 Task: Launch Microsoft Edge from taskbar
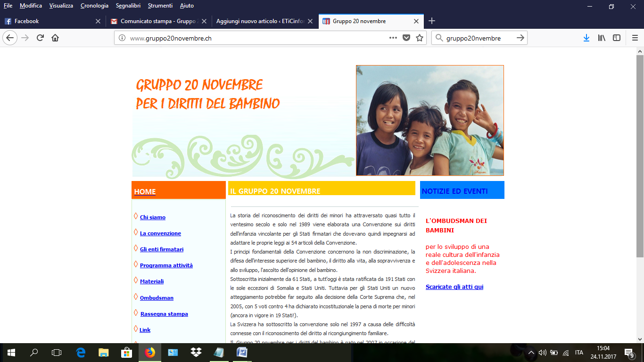[81, 352]
